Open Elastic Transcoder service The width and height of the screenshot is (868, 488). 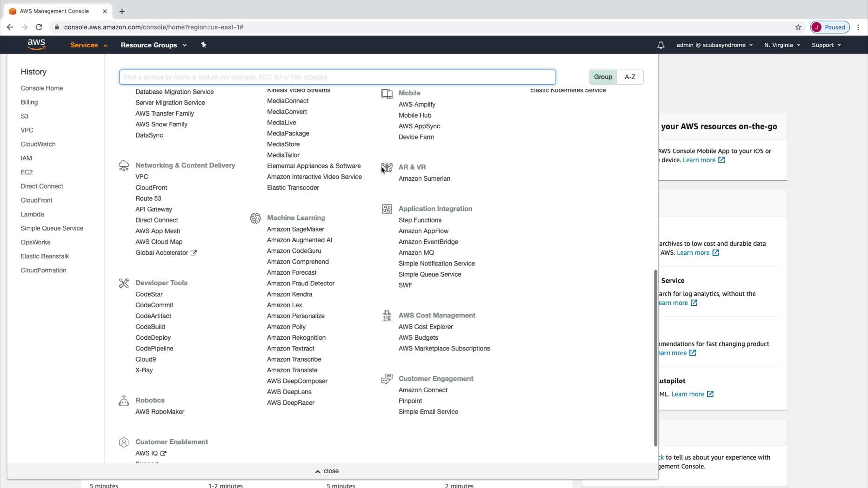[x=293, y=188]
